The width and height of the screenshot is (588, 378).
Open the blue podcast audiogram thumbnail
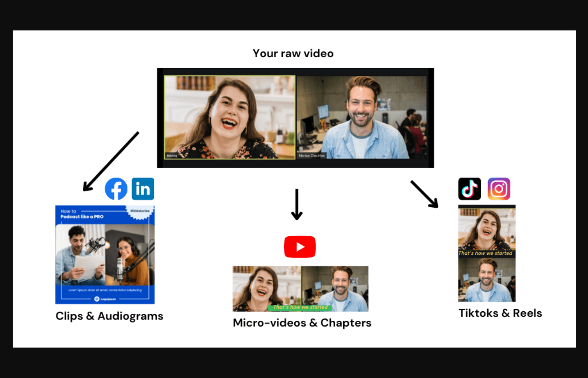click(x=105, y=254)
